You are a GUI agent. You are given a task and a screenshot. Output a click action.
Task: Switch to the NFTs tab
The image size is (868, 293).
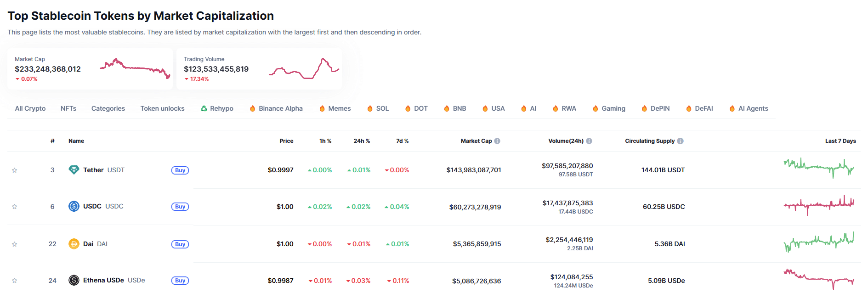point(68,108)
